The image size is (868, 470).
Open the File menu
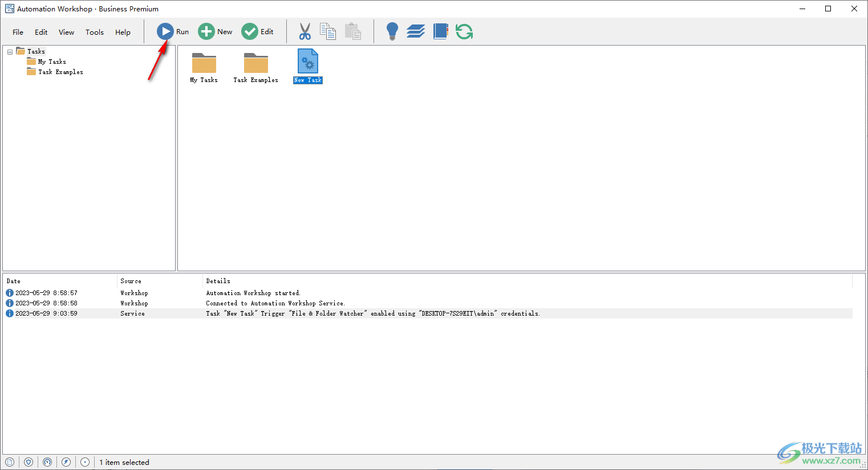tap(18, 32)
